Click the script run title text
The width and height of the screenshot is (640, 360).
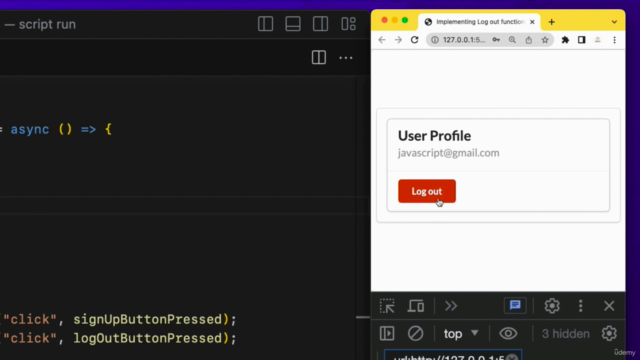point(47,24)
